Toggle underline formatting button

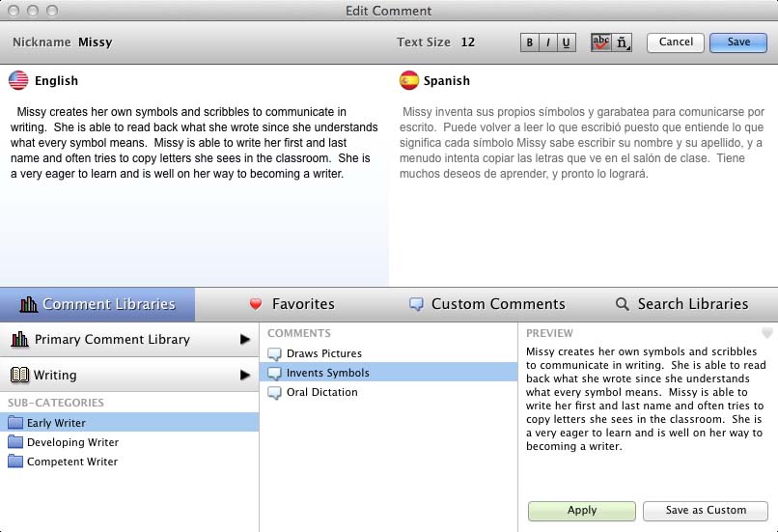(x=567, y=42)
